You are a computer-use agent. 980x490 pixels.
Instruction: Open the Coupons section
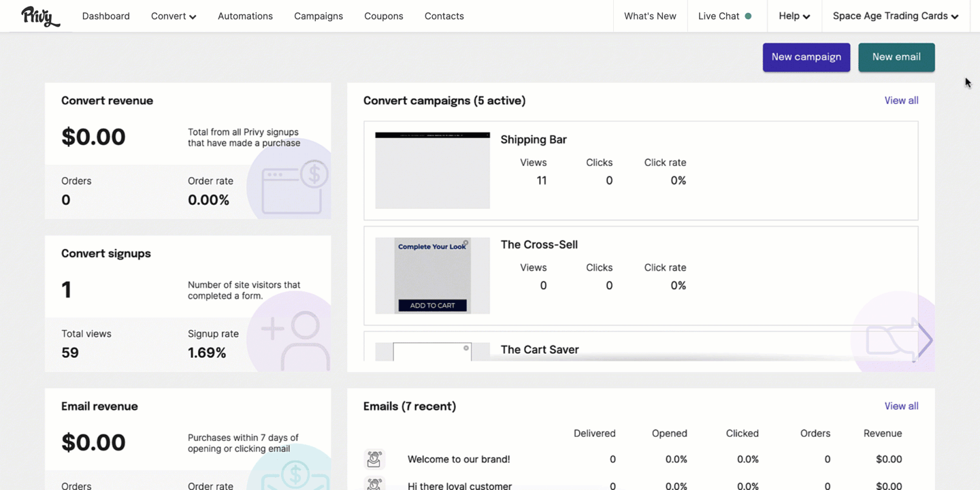pyautogui.click(x=384, y=16)
